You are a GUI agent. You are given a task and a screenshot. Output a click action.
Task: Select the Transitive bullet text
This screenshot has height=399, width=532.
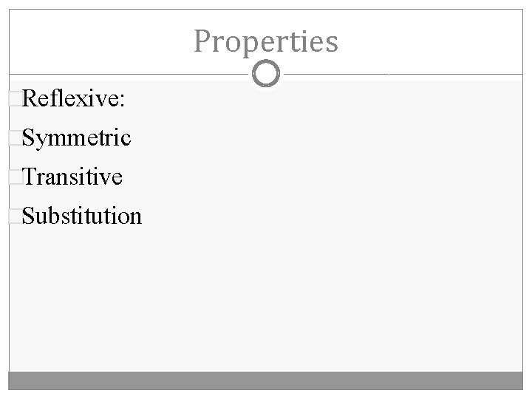tap(72, 177)
